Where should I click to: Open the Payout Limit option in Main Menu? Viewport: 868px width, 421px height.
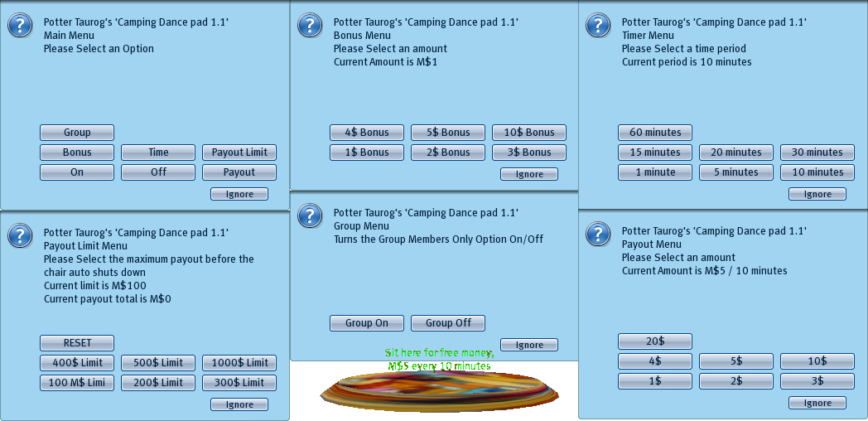pyautogui.click(x=239, y=152)
